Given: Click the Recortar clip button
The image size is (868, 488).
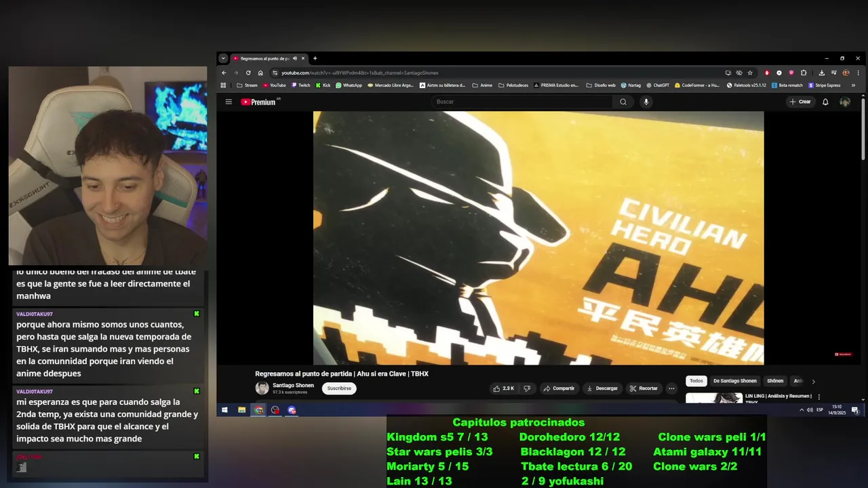Looking at the screenshot, I should point(644,388).
